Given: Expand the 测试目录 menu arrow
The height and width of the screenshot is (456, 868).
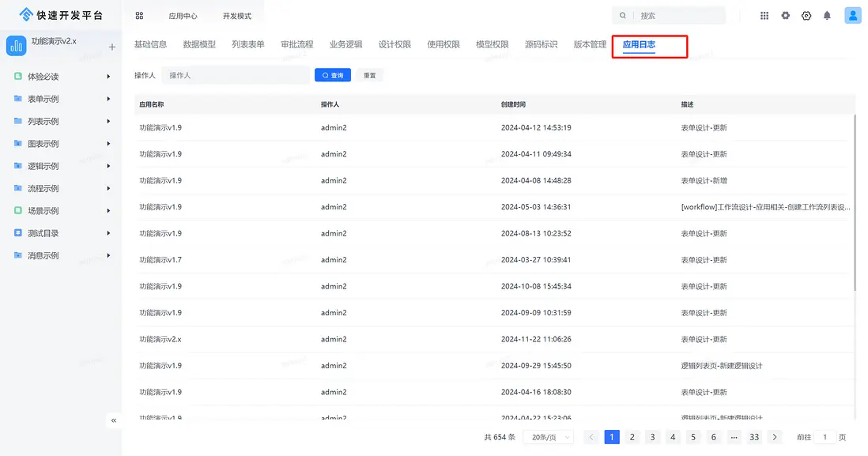Looking at the screenshot, I should pos(108,233).
